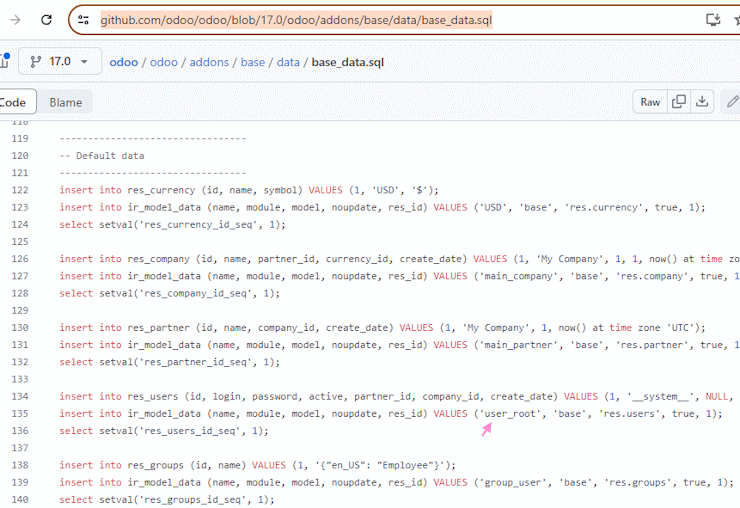This screenshot has width=740, height=508.
Task: Click 'res.currency' model on line 123
Action: (603, 207)
